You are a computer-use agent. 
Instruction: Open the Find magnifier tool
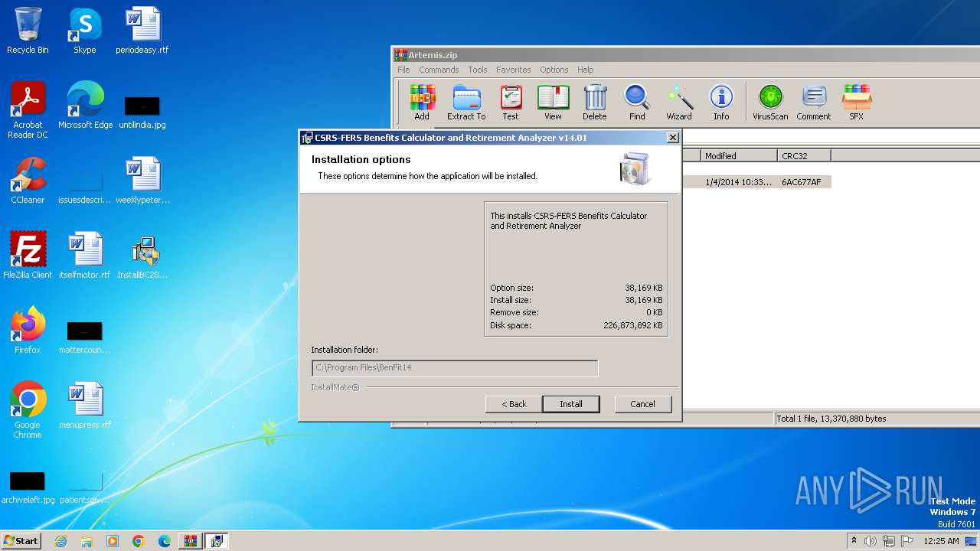(x=637, y=103)
